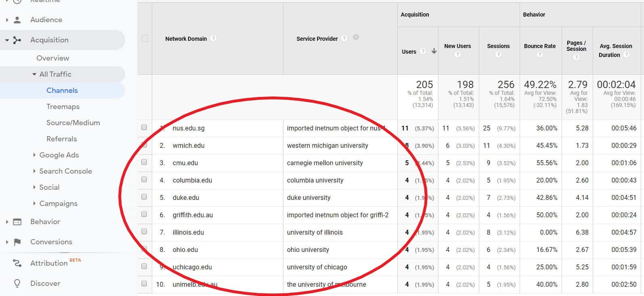
Task: Sort by Avg. Session Duration column
Action: (x=616, y=50)
